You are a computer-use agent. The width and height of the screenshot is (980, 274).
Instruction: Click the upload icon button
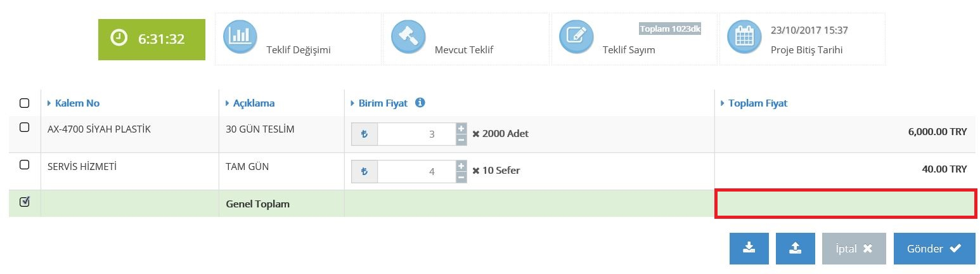(x=796, y=249)
